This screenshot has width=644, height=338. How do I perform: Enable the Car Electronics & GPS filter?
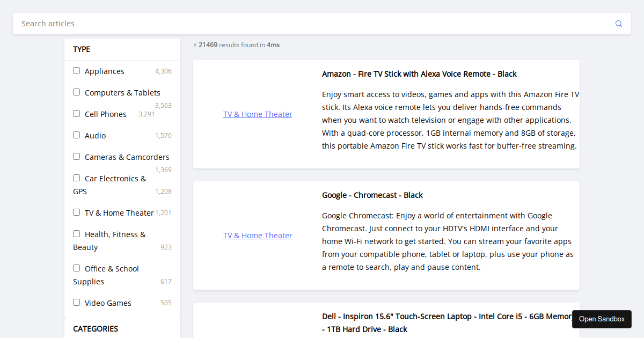click(76, 178)
